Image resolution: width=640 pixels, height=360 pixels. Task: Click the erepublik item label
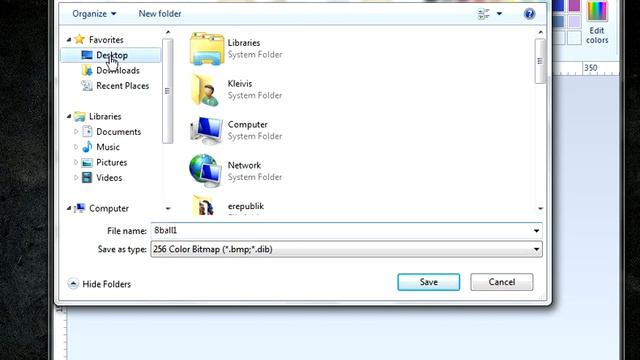246,206
